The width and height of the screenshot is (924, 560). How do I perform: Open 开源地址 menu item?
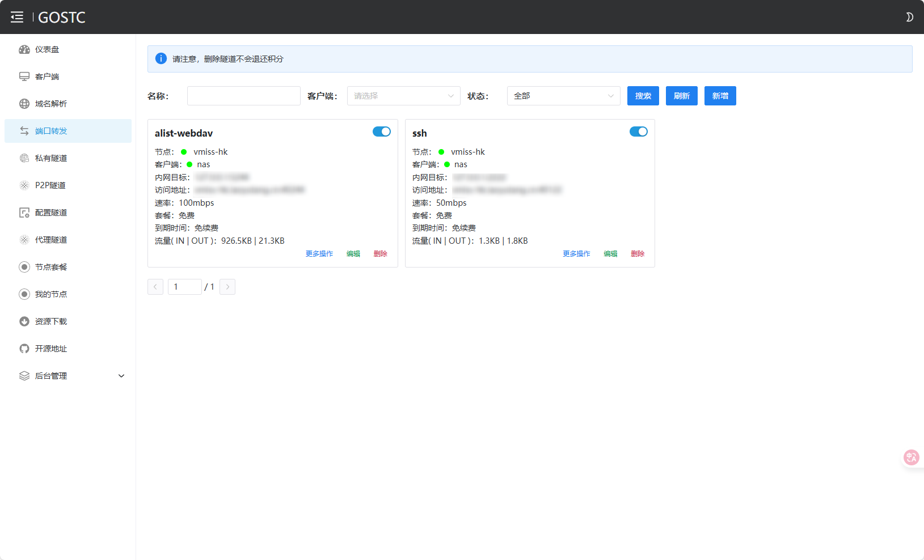pos(68,349)
